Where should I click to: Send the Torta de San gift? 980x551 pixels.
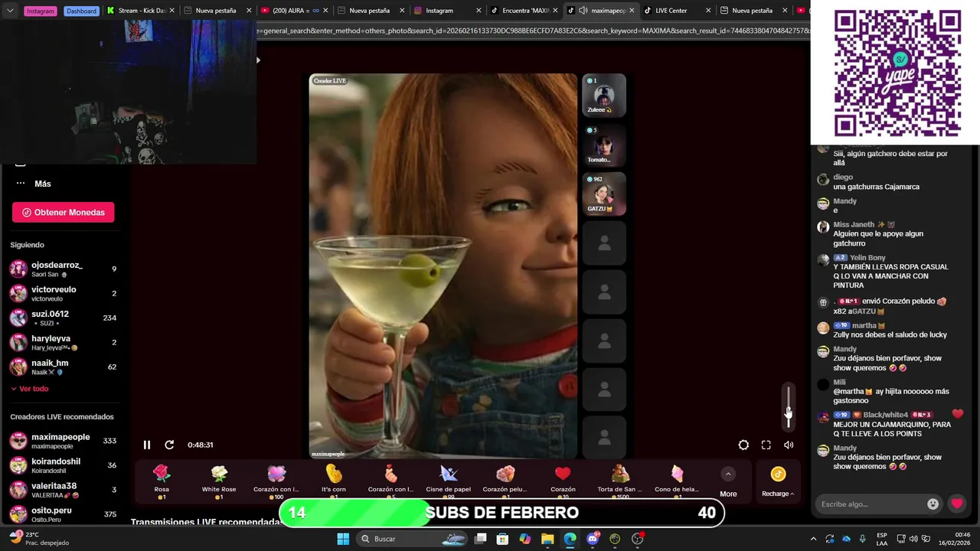pyautogui.click(x=620, y=481)
